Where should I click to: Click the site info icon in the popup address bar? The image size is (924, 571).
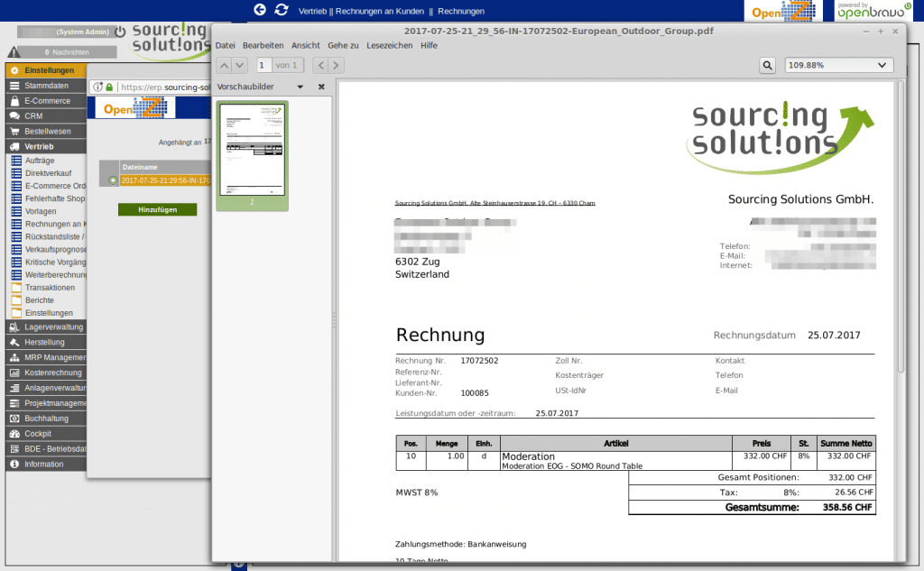tap(97, 87)
